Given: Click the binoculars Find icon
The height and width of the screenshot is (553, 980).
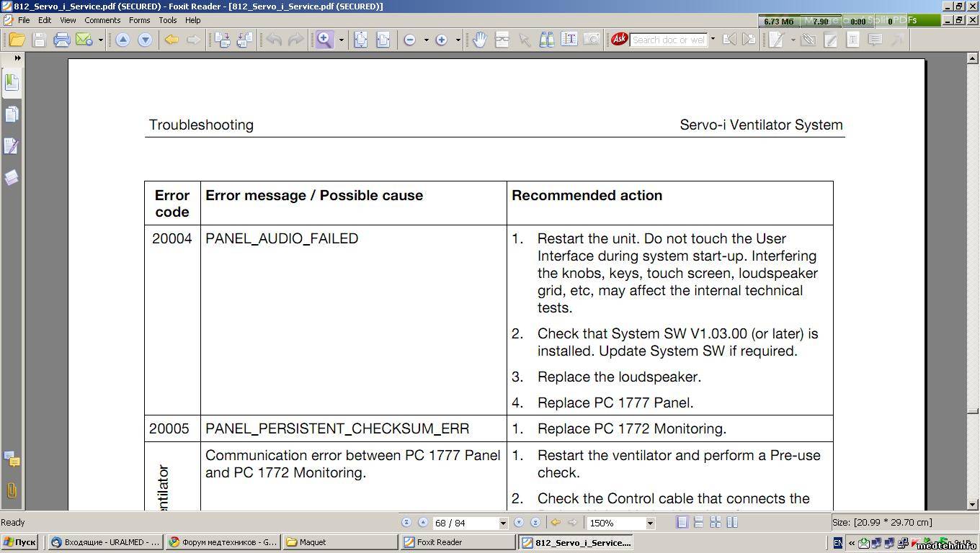Looking at the screenshot, I should (547, 40).
